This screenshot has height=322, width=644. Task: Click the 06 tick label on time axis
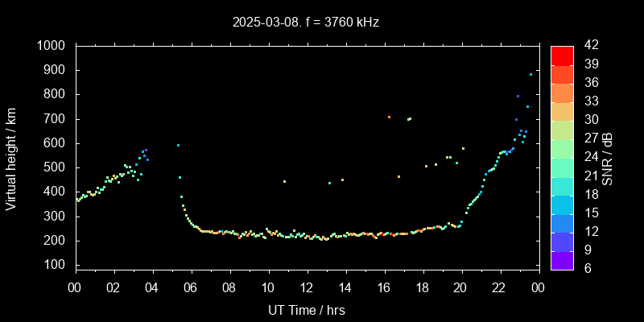point(191,287)
